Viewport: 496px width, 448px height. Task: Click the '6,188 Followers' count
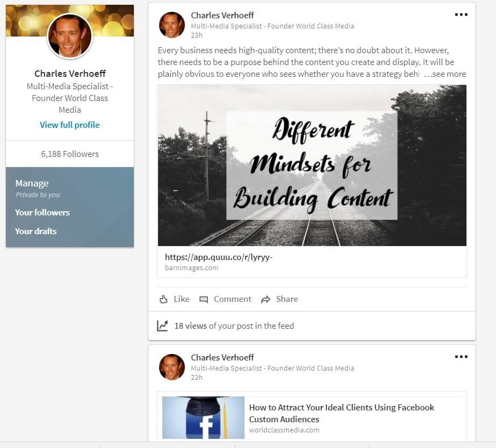tap(69, 154)
